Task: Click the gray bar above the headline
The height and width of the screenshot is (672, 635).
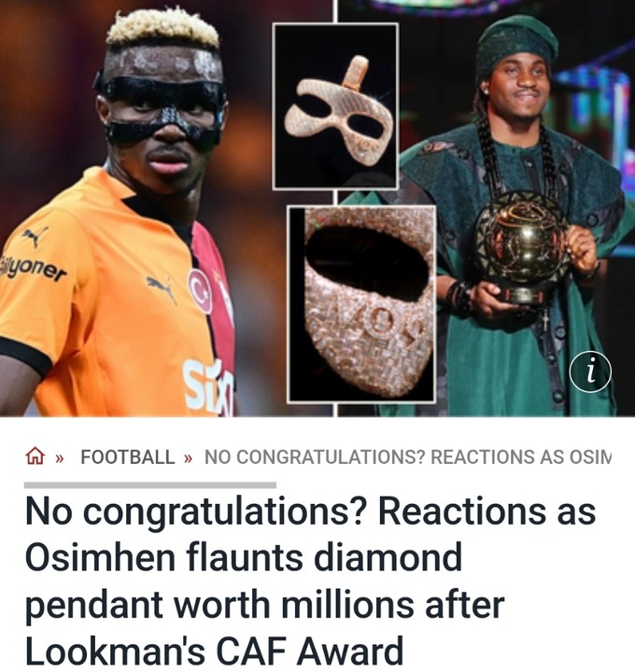Action: click(150, 485)
